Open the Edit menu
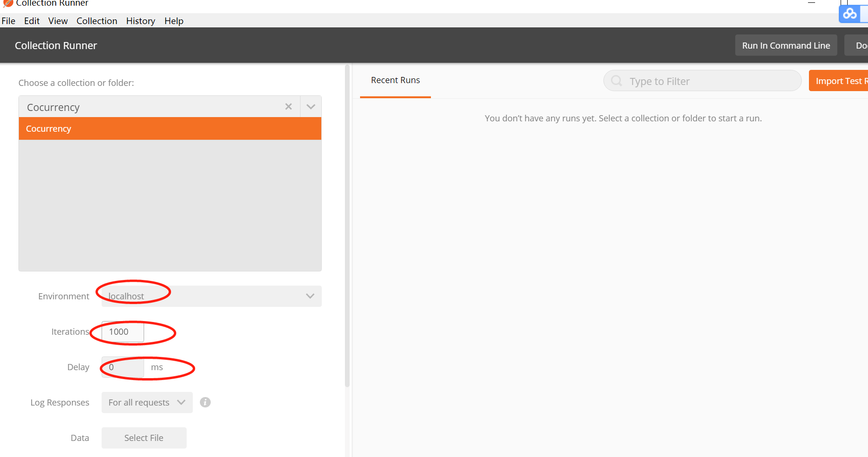 [x=32, y=21]
